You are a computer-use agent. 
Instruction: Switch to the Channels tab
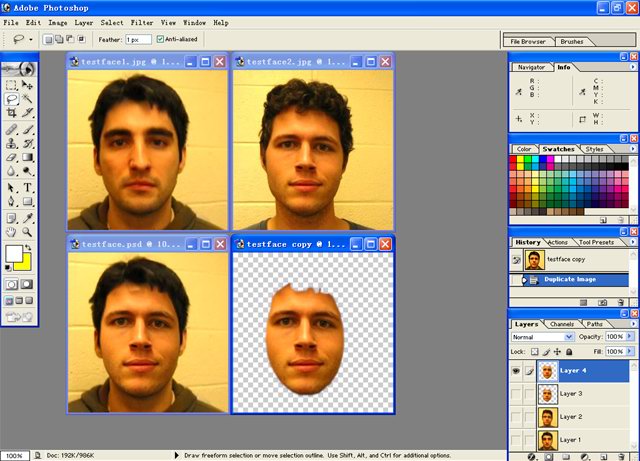(x=562, y=324)
